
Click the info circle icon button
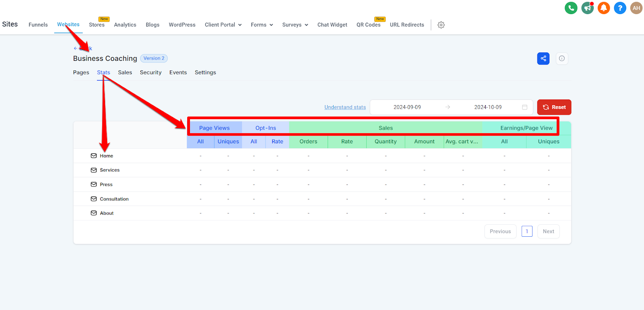[561, 58]
